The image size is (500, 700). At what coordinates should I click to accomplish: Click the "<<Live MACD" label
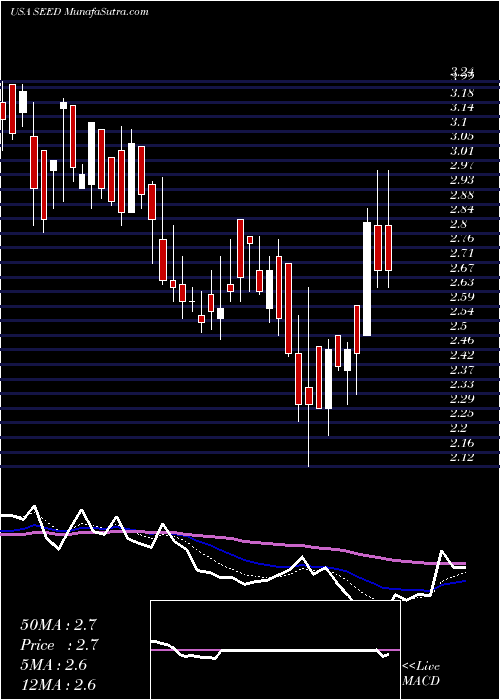click(421, 674)
